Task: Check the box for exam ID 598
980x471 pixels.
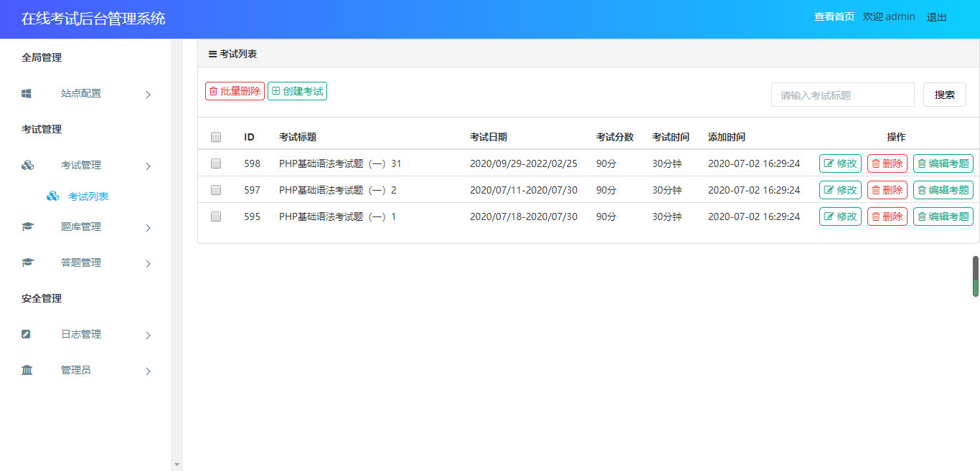Action: pyautogui.click(x=216, y=163)
